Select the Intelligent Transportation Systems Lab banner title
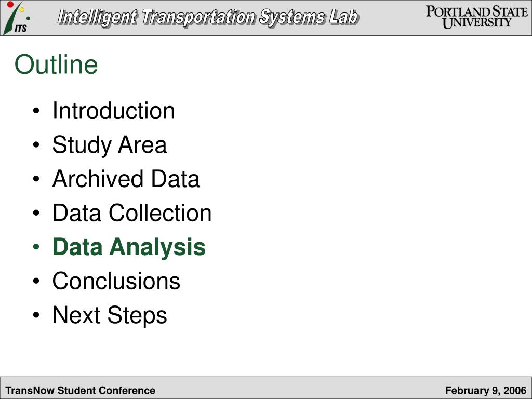This screenshot has width=532, height=399. pos(208,18)
